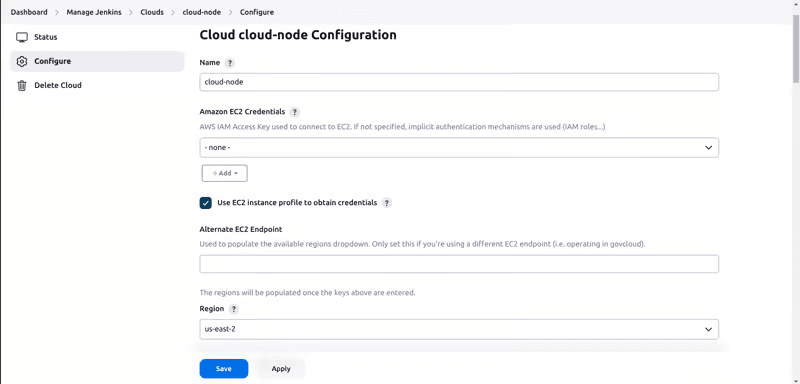Open the Amazon EC2 Credentials dropdown
Screen dimensions: 800x384
point(459,147)
